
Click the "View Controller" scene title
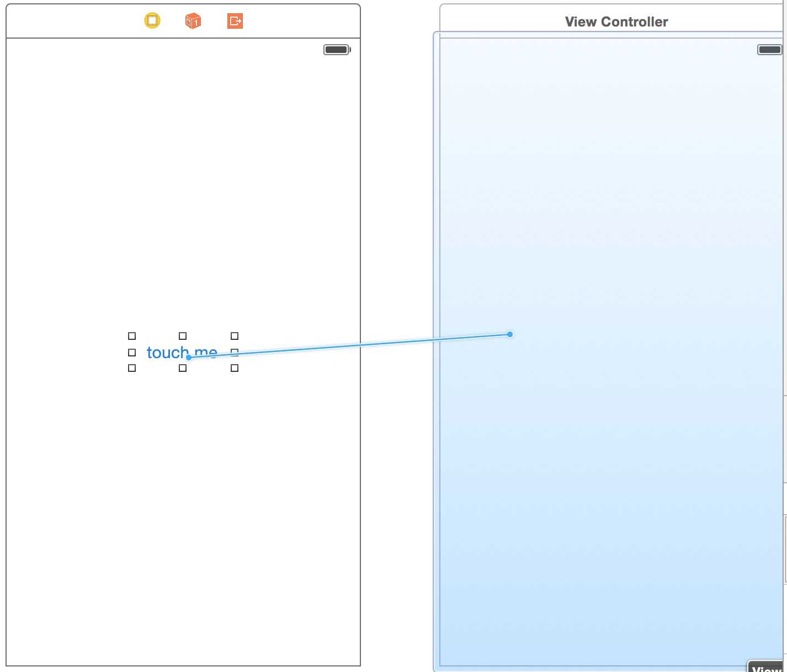pyautogui.click(x=616, y=22)
